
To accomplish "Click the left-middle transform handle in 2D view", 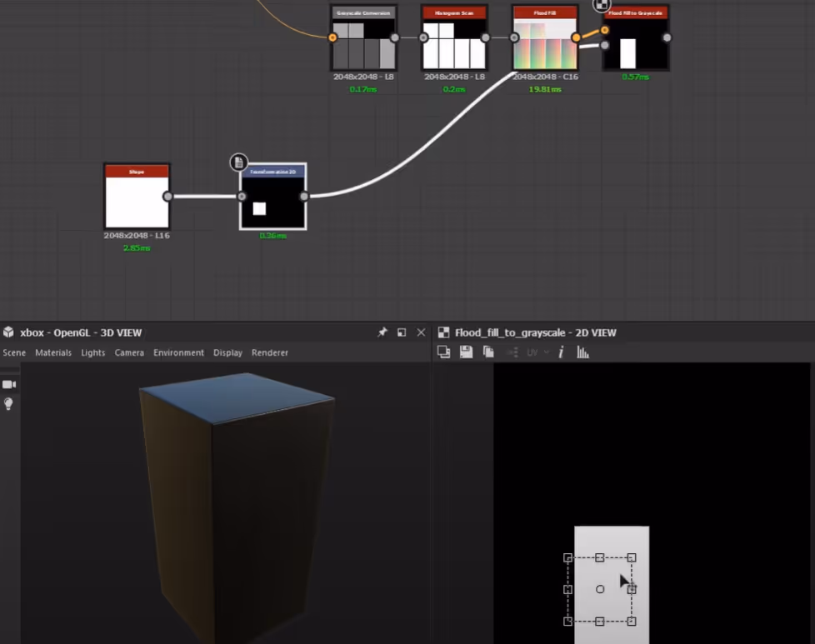I will coord(568,589).
